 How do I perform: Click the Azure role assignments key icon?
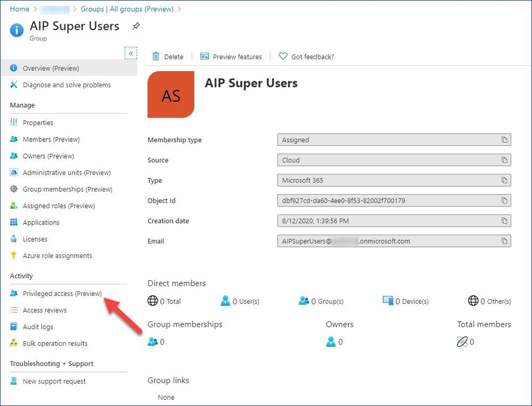pyautogui.click(x=13, y=255)
